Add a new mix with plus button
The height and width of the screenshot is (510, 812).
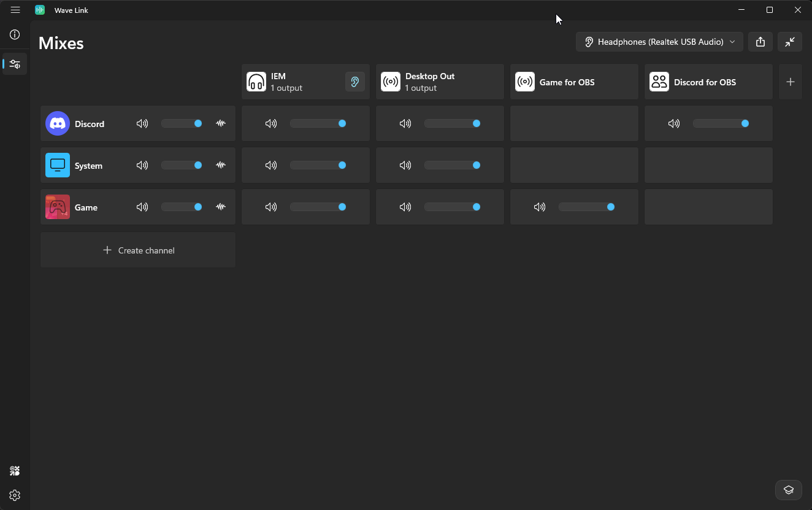click(x=791, y=82)
